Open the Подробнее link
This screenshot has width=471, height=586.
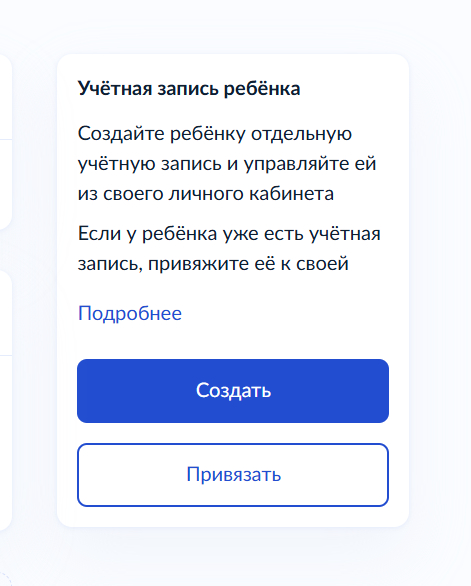pyautogui.click(x=130, y=313)
